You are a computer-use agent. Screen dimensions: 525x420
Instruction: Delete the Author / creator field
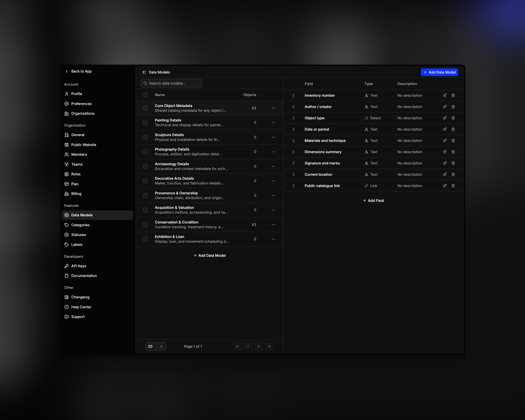pyautogui.click(x=453, y=107)
